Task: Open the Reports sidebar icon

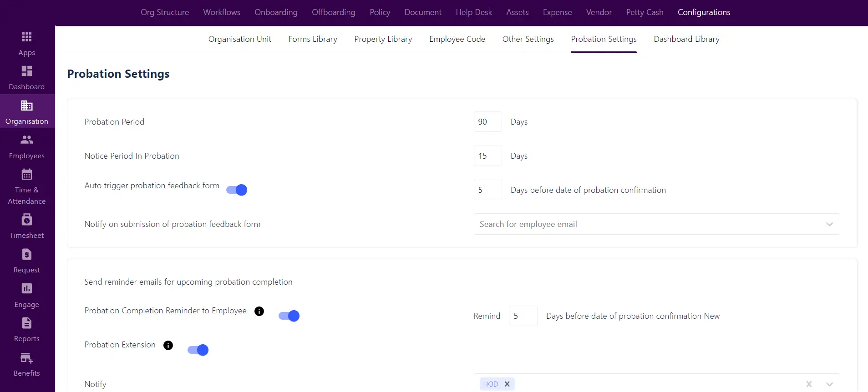Action: [27, 323]
